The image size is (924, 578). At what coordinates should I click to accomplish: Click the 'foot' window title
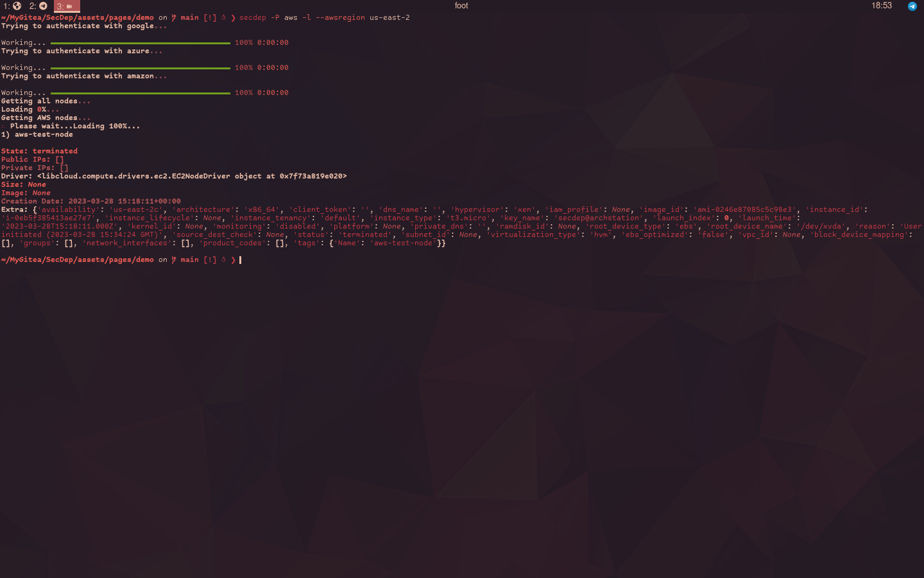click(461, 6)
